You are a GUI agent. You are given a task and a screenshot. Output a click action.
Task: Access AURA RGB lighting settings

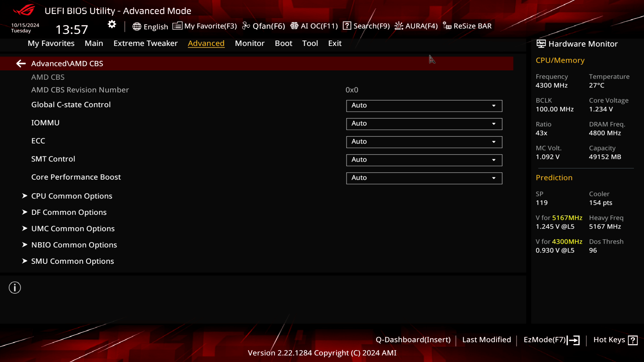coord(416,25)
